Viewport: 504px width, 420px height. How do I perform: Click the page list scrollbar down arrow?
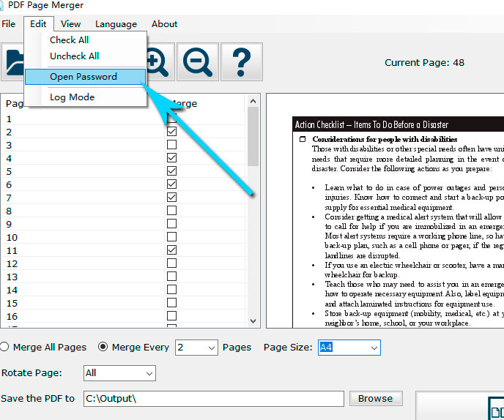coord(253,321)
